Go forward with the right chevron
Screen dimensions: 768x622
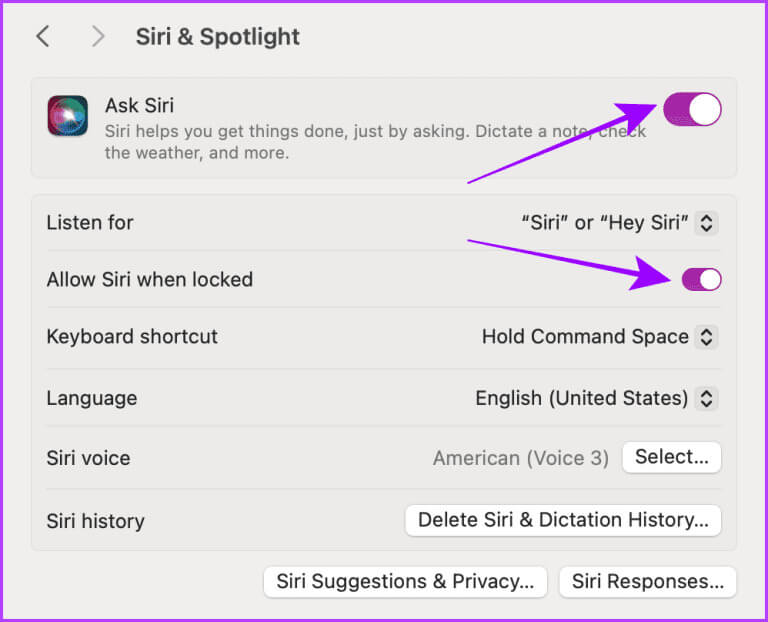coord(97,37)
